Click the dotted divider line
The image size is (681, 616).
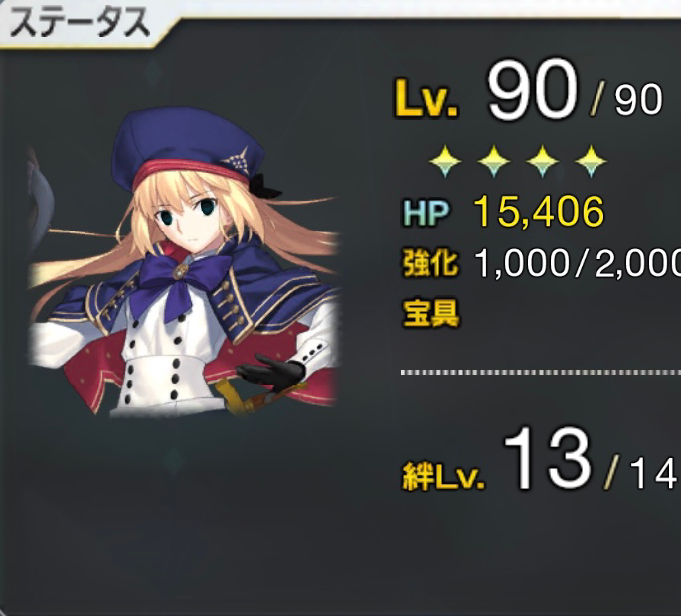(x=540, y=373)
